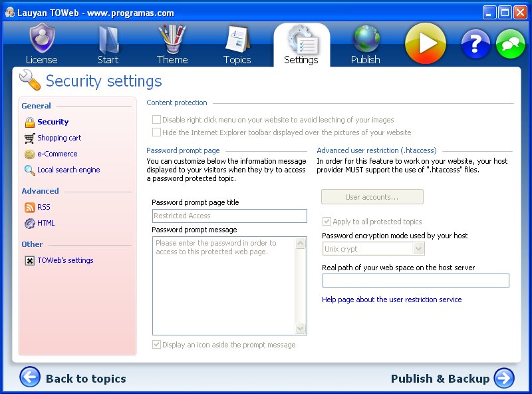Click the app icon in title bar
This screenshot has height=394, width=532.
[x=9, y=13]
